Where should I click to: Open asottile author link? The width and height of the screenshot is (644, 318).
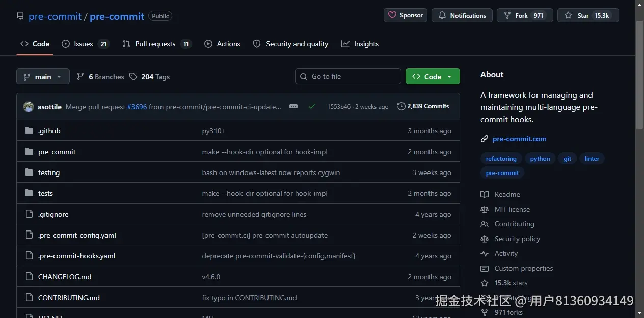(49, 107)
